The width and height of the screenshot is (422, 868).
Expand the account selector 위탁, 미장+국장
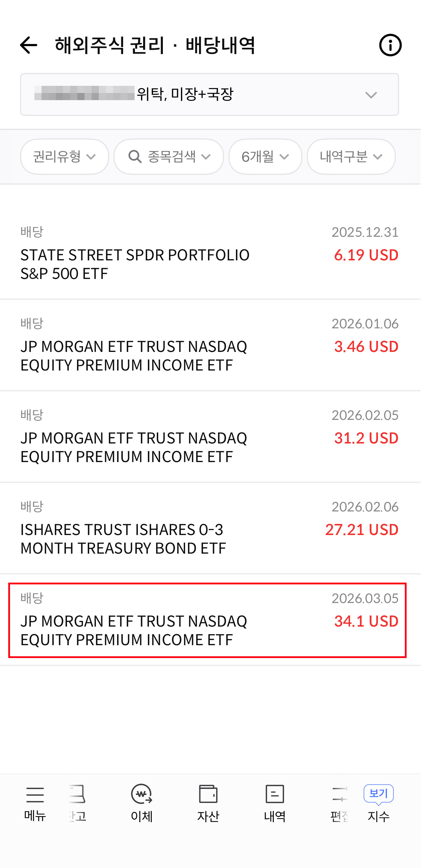209,94
